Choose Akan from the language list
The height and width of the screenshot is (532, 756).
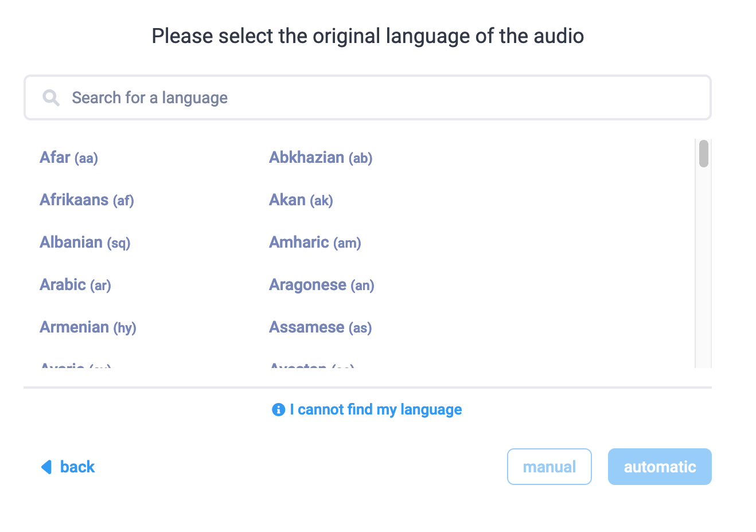301,199
